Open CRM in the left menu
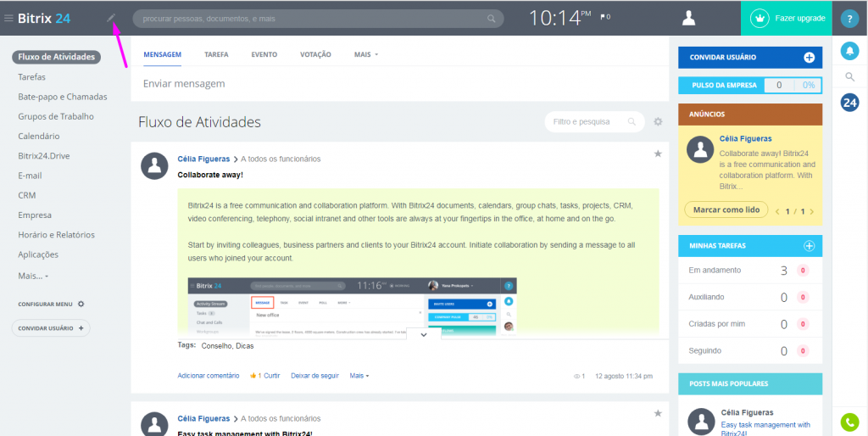The height and width of the screenshot is (436, 868). tap(26, 196)
